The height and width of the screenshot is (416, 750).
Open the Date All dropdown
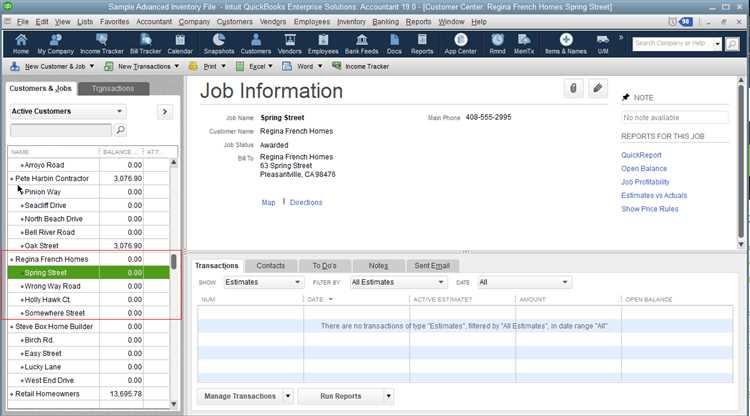tap(525, 282)
